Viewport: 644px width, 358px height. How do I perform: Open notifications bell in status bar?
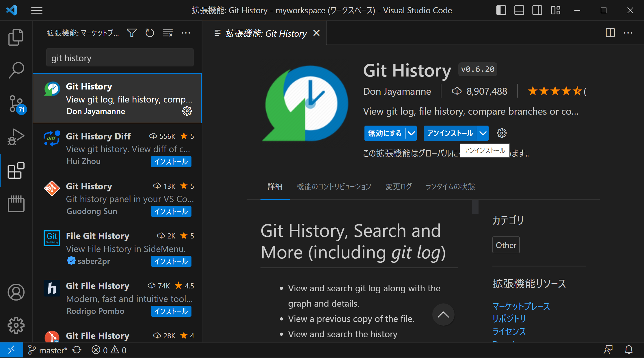[x=629, y=350]
